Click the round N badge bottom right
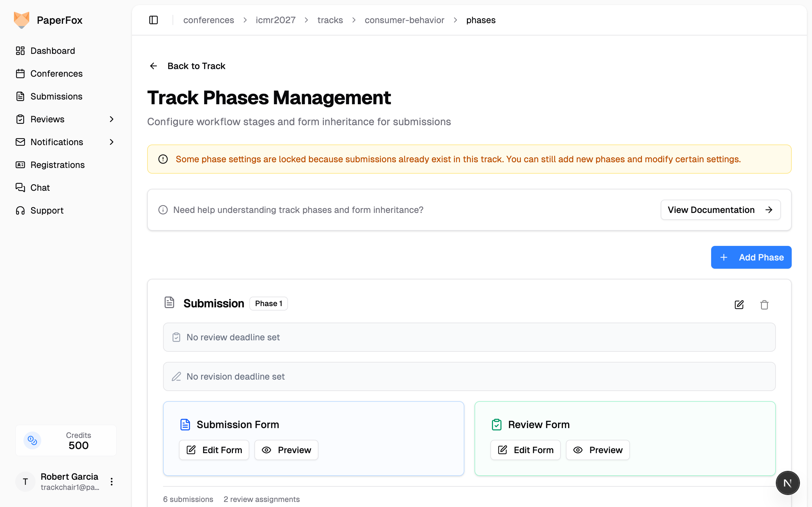This screenshot has height=507, width=812. [787, 483]
